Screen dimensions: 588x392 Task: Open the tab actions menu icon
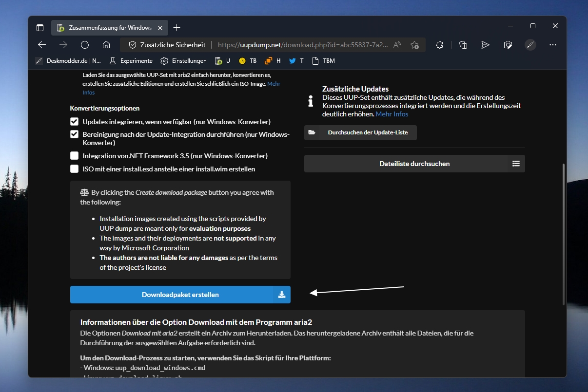40,28
